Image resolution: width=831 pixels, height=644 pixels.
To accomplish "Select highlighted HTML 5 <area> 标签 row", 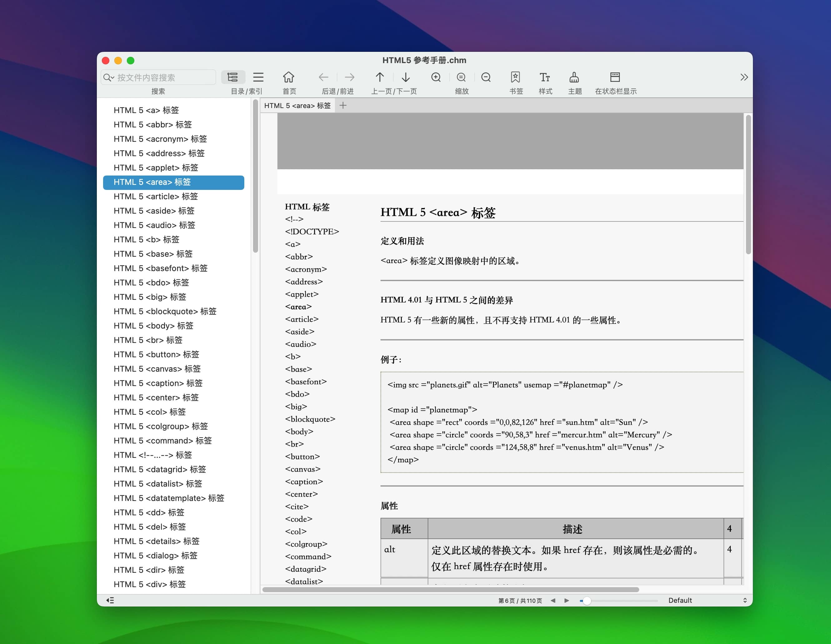I will click(173, 182).
